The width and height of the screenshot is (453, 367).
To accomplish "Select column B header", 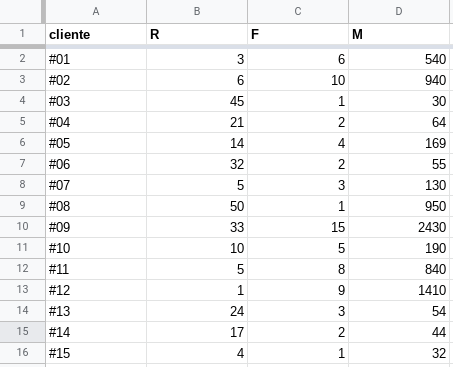I will tap(197, 11).
